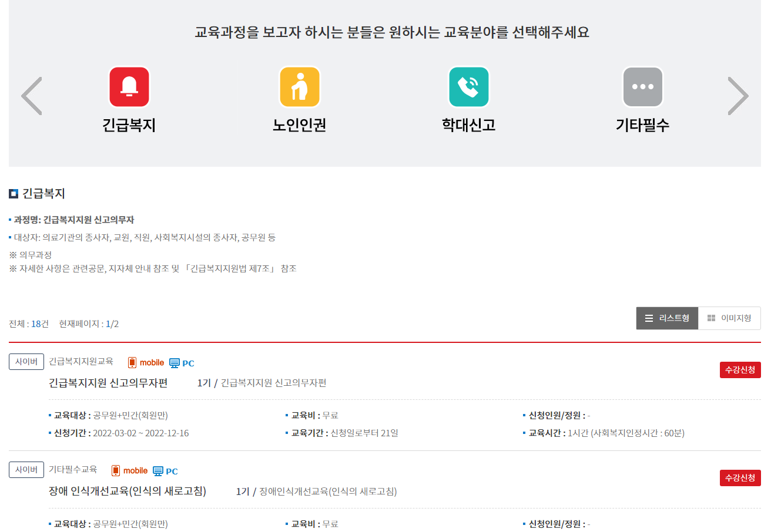Switch to 이미지형 image view
Viewport: 771px width, 532px height.
[x=729, y=318]
